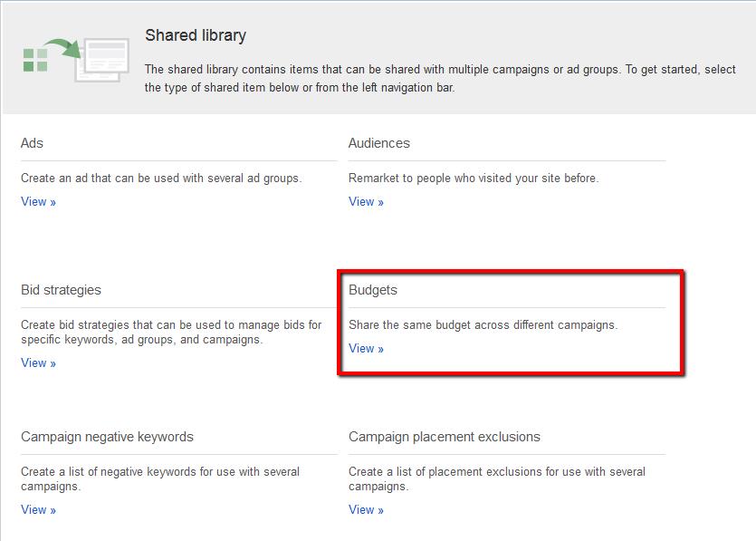Open the View link under Bid strategies
Screen dimensions: 756x541
tap(38, 363)
